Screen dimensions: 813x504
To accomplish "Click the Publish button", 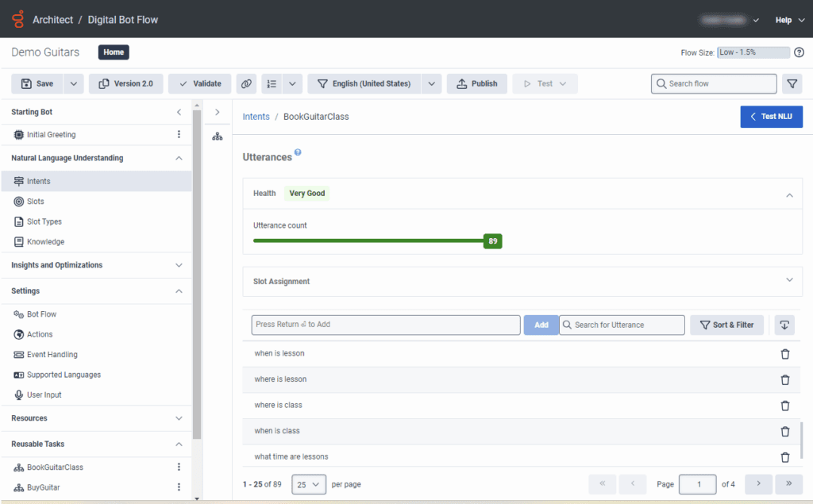I will point(476,83).
